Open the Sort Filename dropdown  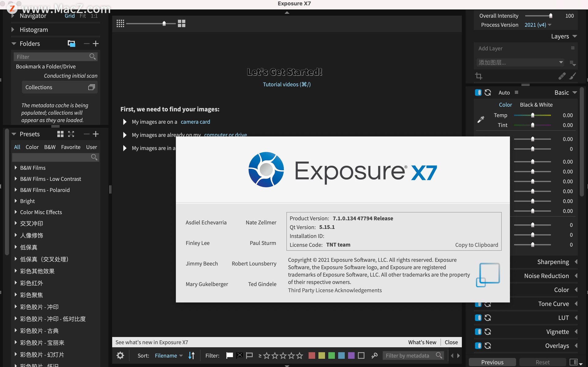[x=169, y=355]
